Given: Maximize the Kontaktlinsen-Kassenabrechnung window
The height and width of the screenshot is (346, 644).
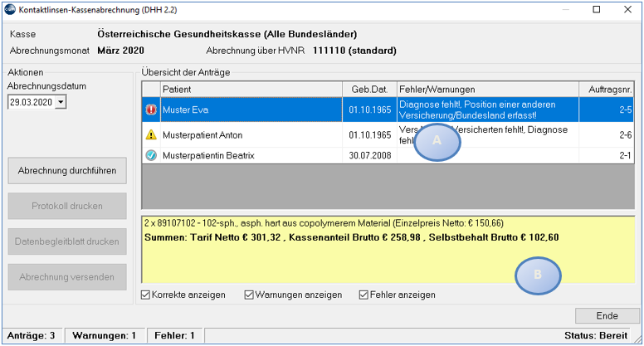Looking at the screenshot, I should click(597, 9).
